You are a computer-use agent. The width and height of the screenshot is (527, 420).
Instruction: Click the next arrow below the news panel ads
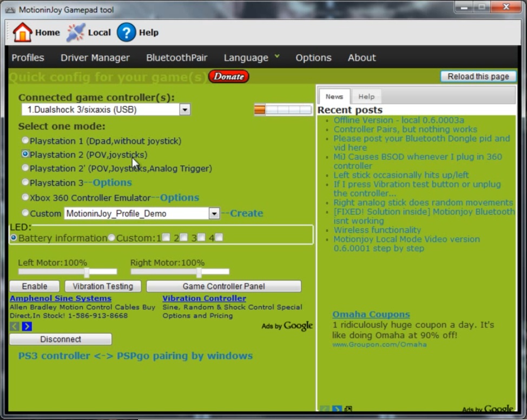click(x=337, y=409)
